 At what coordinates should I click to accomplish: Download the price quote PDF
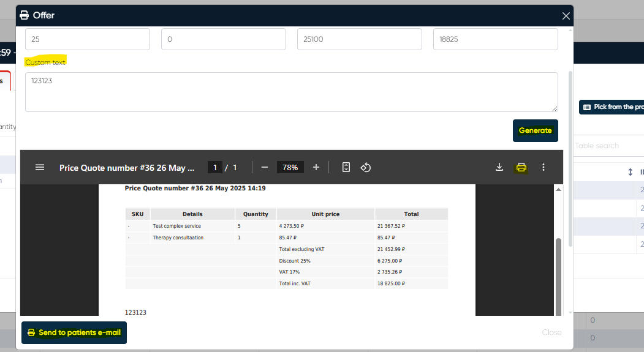tap(499, 167)
